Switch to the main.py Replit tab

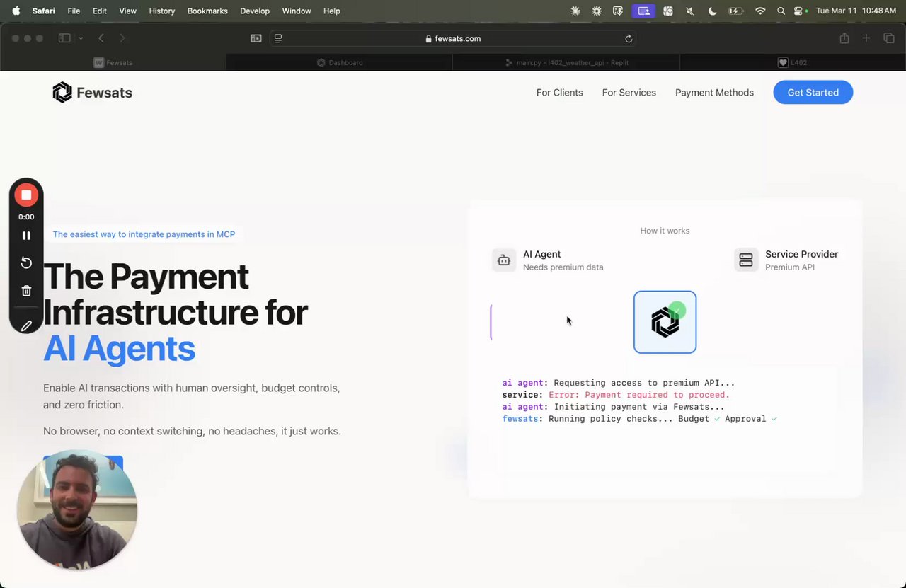566,62
